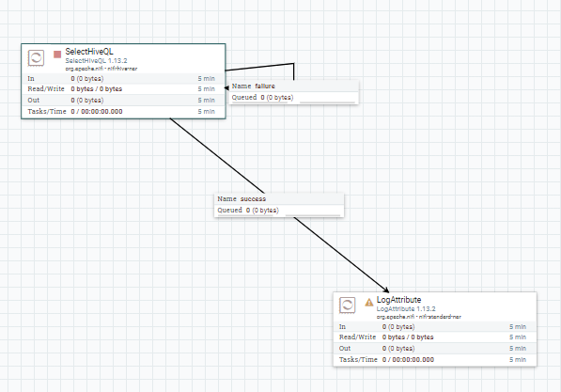Click the SelectHiveQL processor title
Image resolution: width=561 pixels, height=392 pixels.
pos(89,52)
